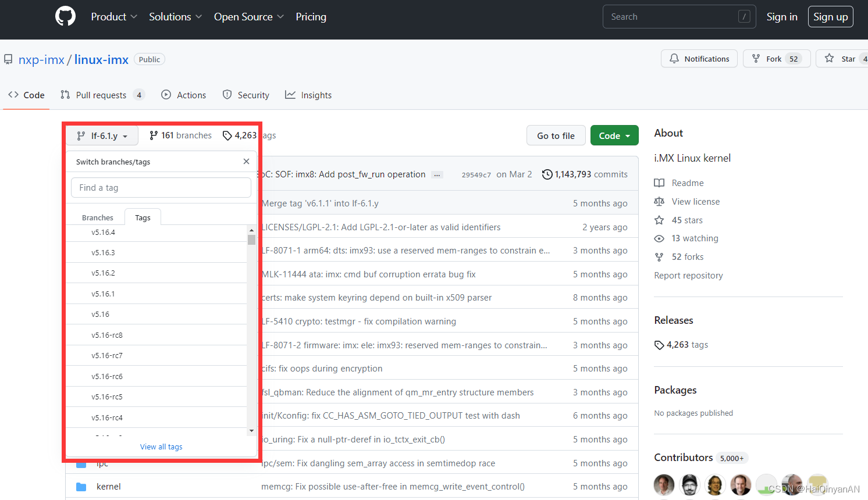Open commit hash 29549c7
Viewport: 868px width, 500px height.
coord(476,174)
